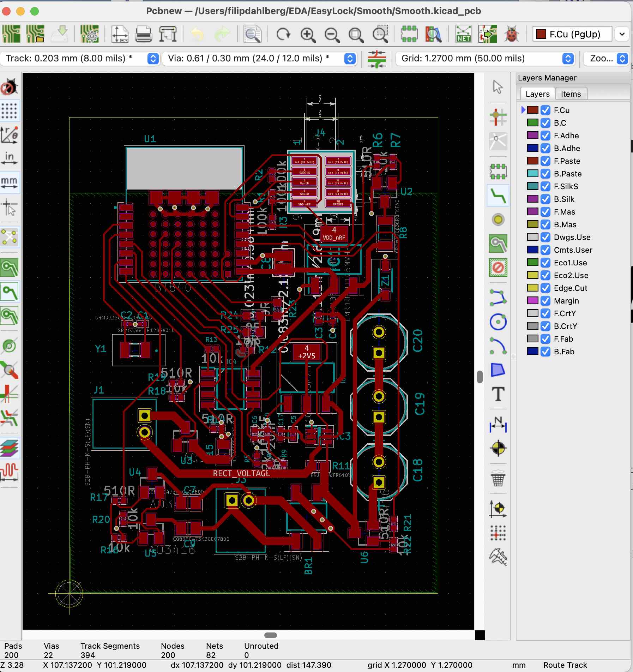Open the Grid size dropdown
This screenshot has width=633, height=672.
(x=568, y=58)
